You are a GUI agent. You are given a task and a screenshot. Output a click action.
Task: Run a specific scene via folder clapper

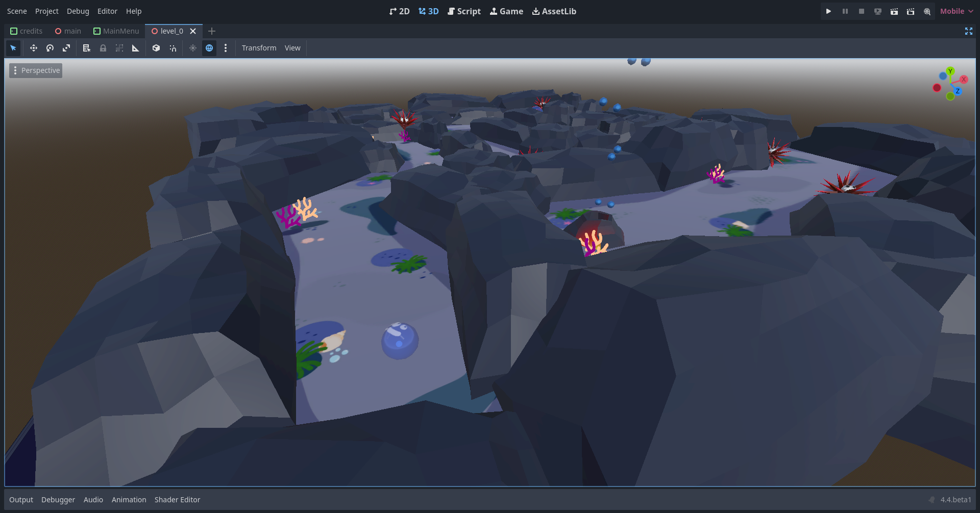[911, 11]
